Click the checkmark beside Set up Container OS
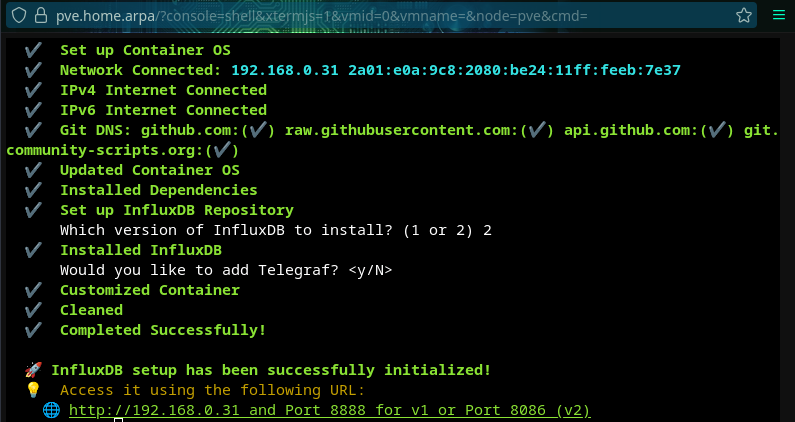The image size is (795, 422). 32,50
